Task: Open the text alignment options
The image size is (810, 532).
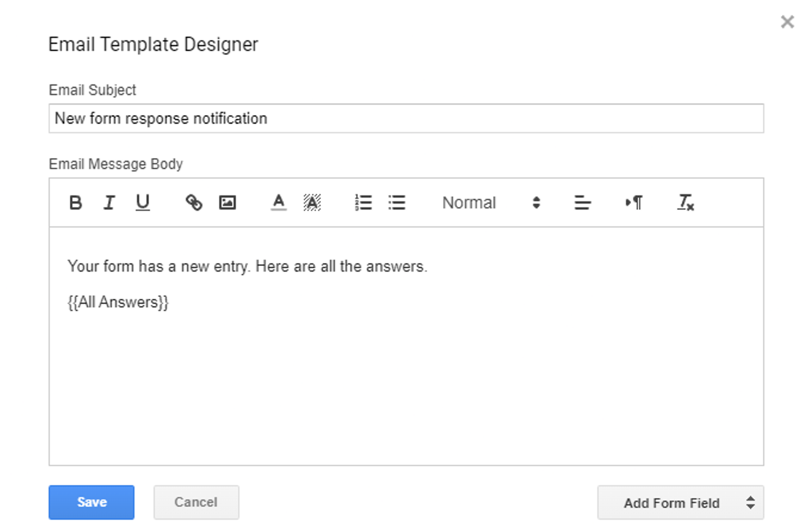Action: [582, 202]
